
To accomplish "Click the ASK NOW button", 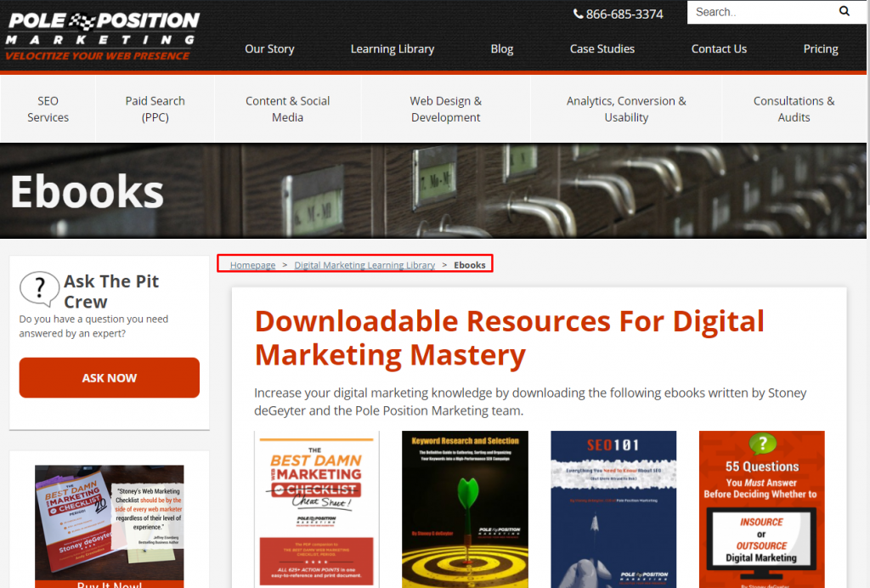I will click(x=110, y=378).
